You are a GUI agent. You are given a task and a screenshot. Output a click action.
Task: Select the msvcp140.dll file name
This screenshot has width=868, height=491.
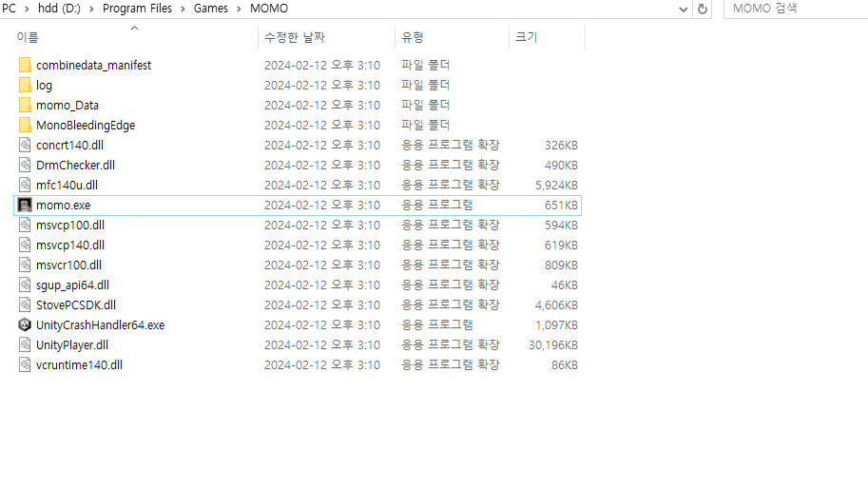70,245
